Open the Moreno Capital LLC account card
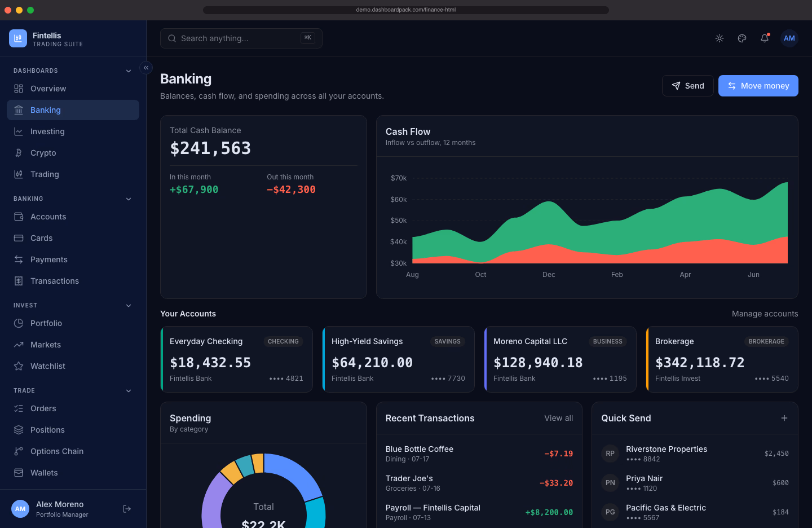This screenshot has height=528, width=812. (560, 359)
